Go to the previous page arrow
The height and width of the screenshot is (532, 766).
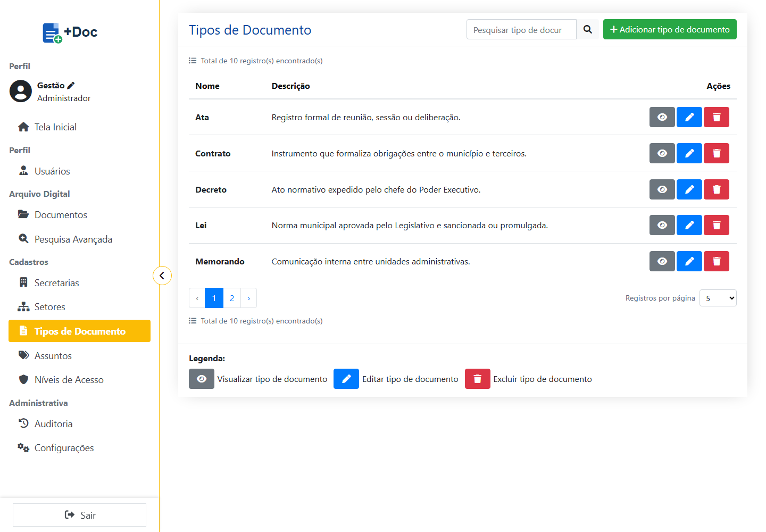(x=197, y=298)
